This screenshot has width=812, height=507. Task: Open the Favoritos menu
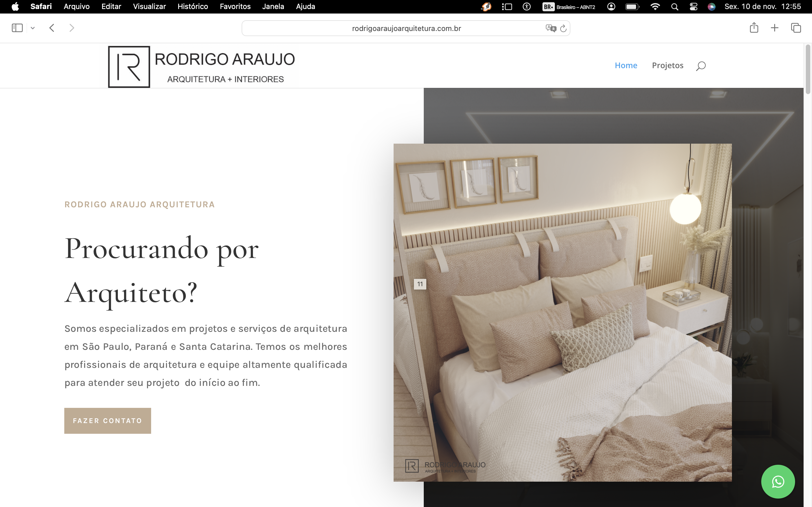[235, 7]
